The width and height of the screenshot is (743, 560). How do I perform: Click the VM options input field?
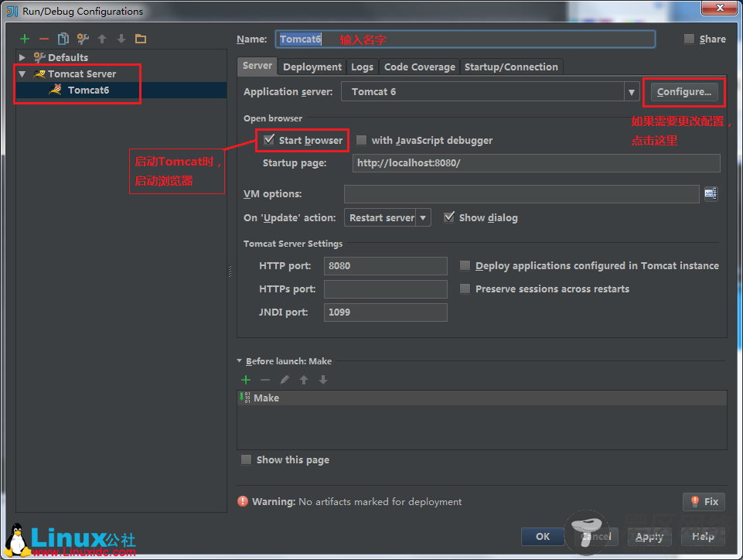coord(522,194)
